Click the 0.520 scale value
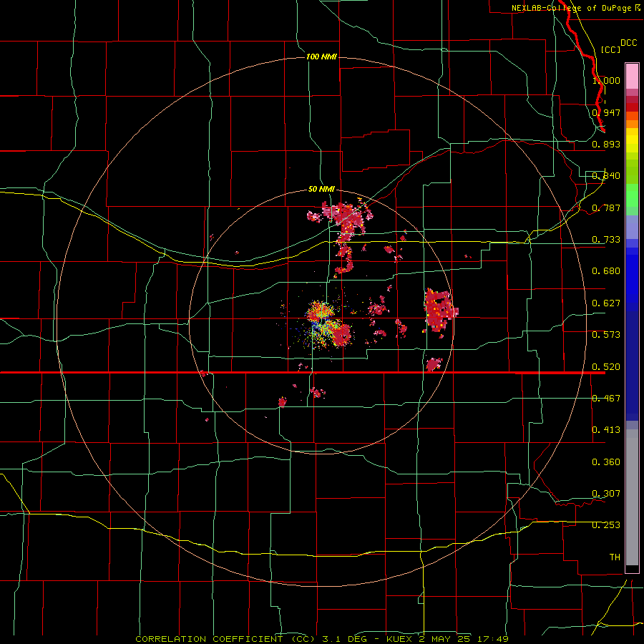The height and width of the screenshot is (644, 644). pos(606,366)
